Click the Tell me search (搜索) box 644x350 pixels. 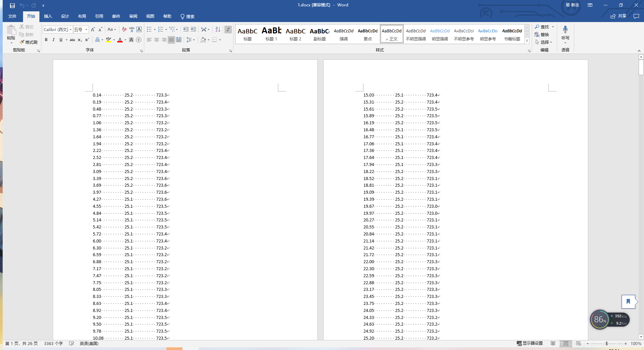pos(187,16)
